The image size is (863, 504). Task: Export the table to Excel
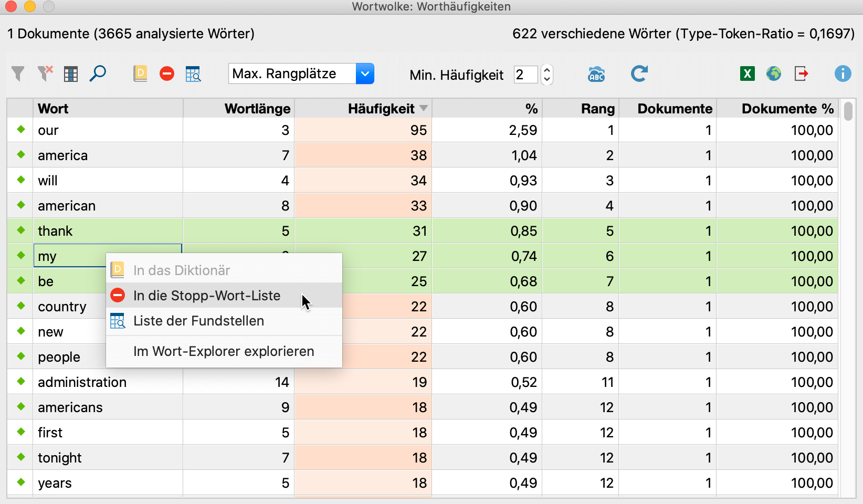pos(748,73)
